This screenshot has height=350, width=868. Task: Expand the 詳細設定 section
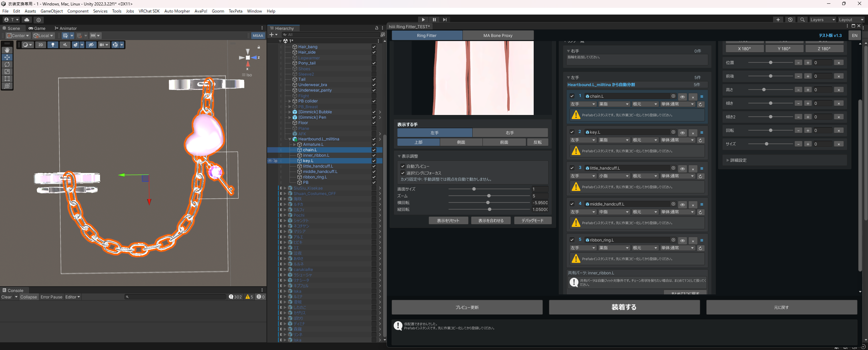click(x=738, y=160)
